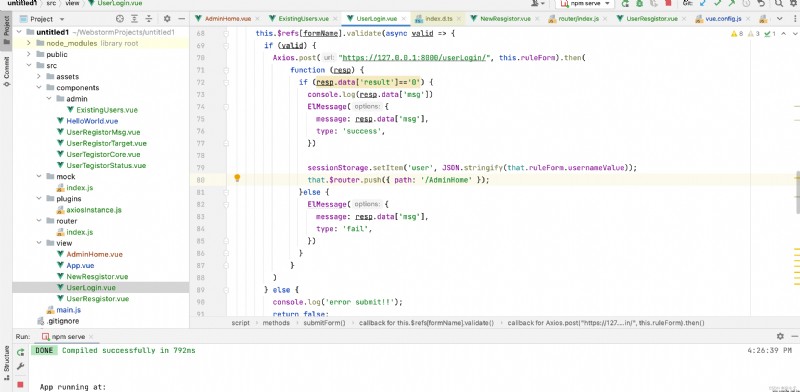Viewport: 800px width, 392px height.
Task: Click the Git update project blue arrow
Action: pyautogui.click(x=704, y=3)
